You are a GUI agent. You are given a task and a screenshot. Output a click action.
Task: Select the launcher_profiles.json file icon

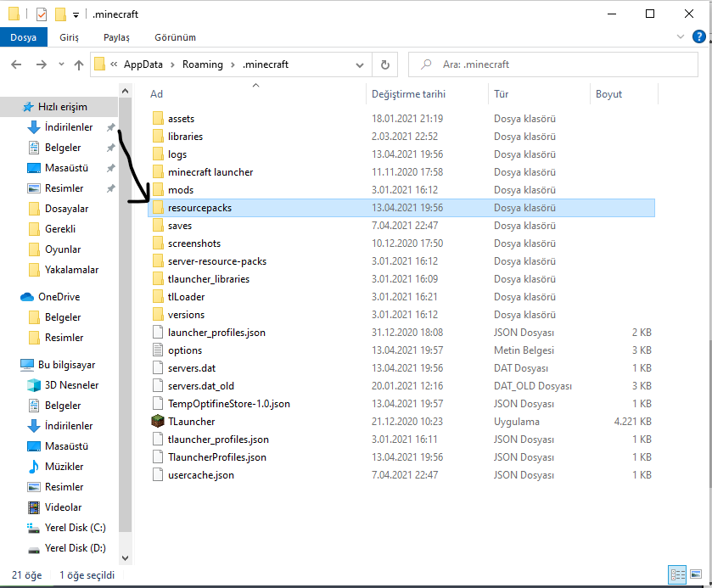coord(158,333)
